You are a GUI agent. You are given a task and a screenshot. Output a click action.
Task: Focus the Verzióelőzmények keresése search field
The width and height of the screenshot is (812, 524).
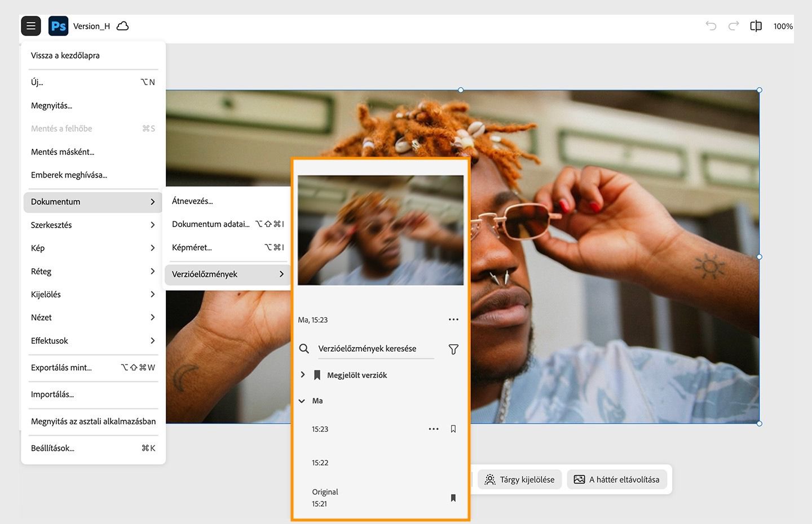376,349
